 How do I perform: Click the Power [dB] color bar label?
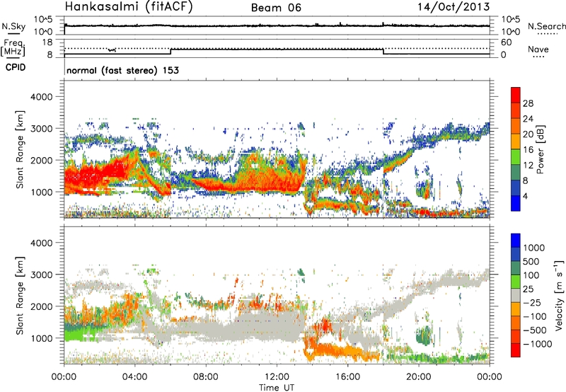(x=540, y=149)
